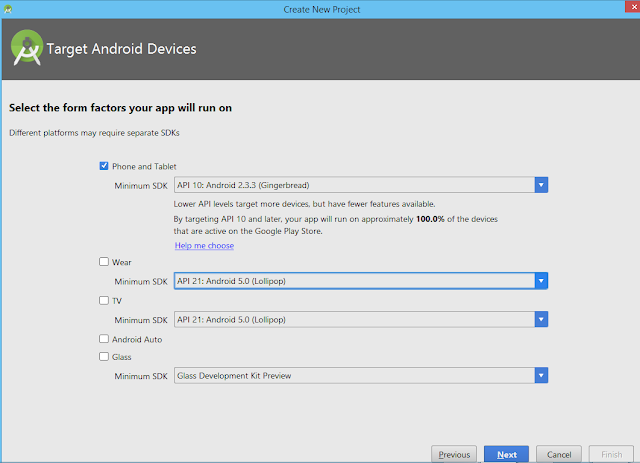Select the Glass Development Kit Preview combo box
Viewport: 640px width, 463px height.
click(361, 375)
